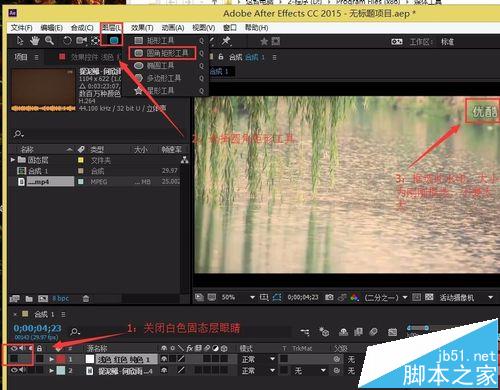Select the Zoom magnifier tool

pos(49,41)
